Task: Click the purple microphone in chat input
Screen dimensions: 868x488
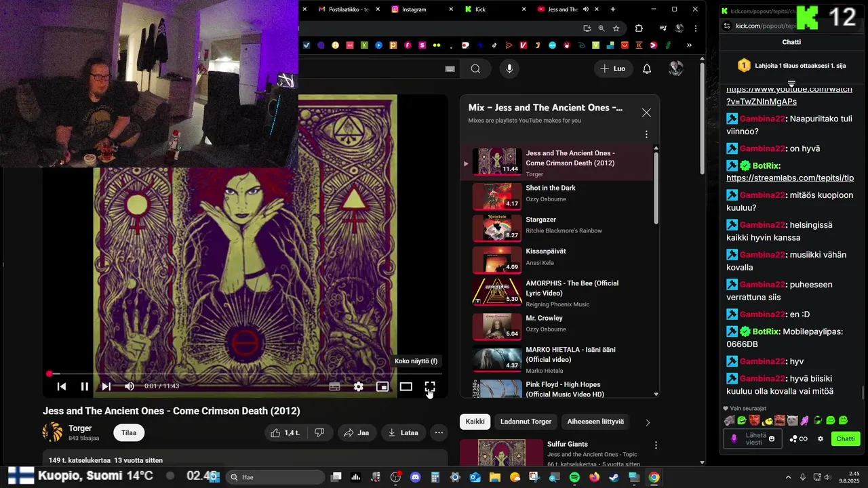Action: 734,439
